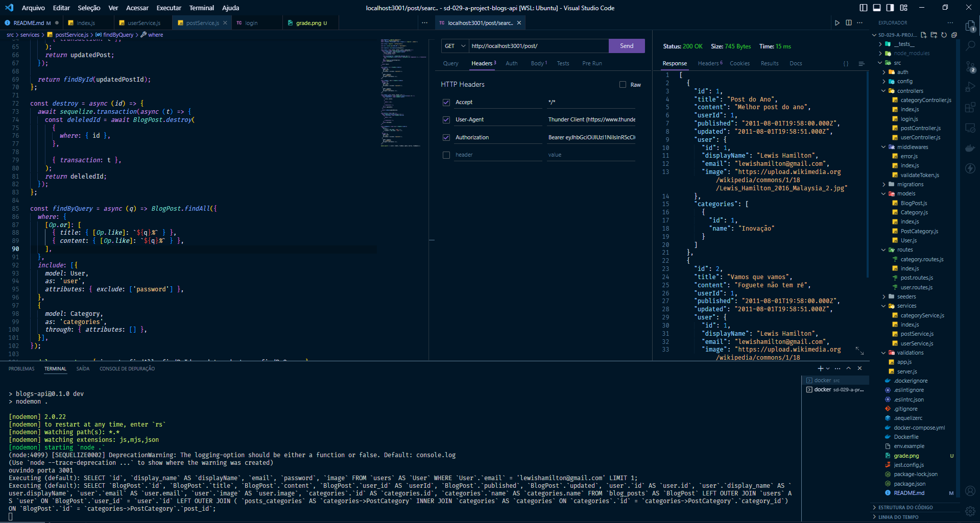The image size is (980, 523).
Task: Toggle secondary sidebar layout icon
Action: [890, 8]
